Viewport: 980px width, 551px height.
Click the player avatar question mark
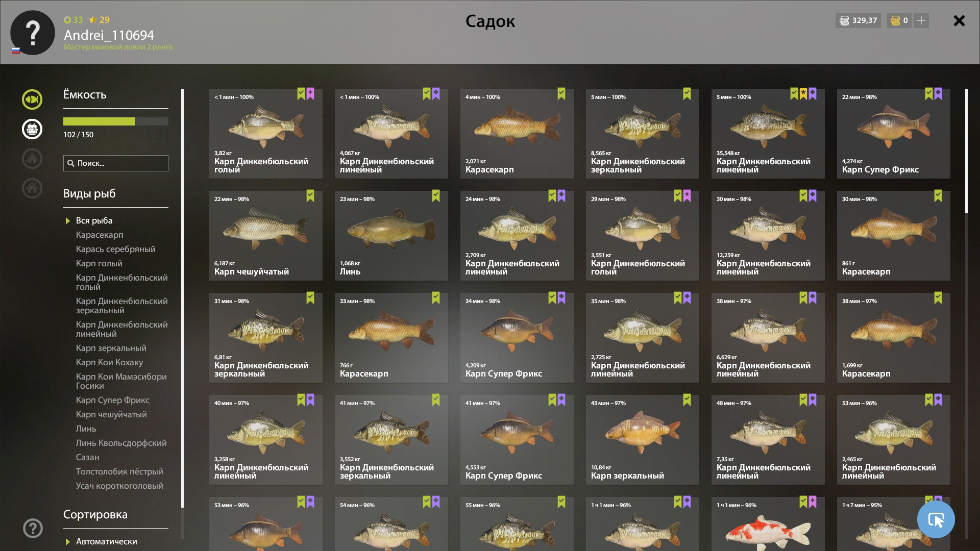[33, 33]
